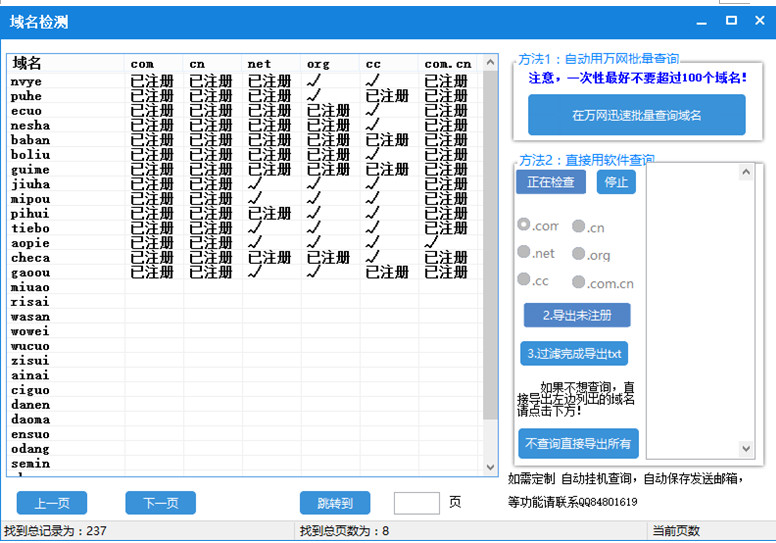Stop checking with the 停止 button

pos(616,182)
